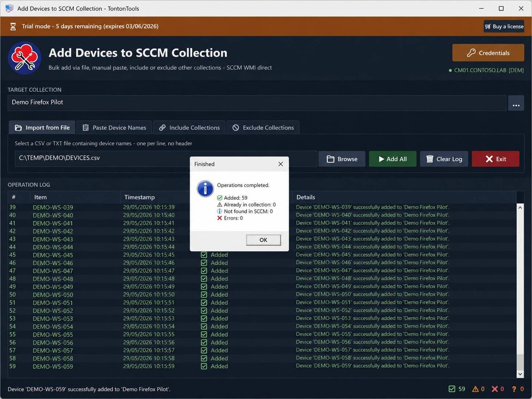Sort by the # column header

pos(19,197)
